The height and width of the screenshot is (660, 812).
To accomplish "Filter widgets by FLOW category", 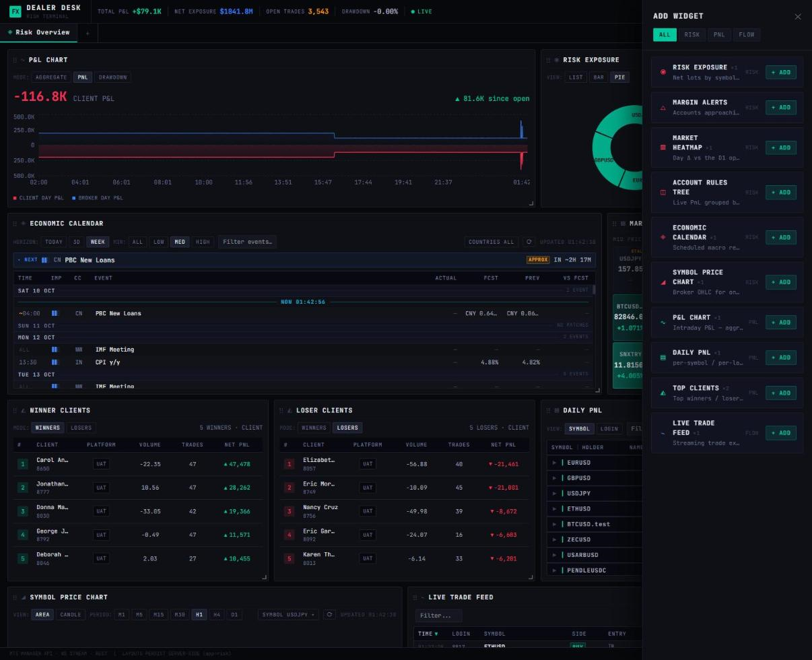I will click(747, 34).
